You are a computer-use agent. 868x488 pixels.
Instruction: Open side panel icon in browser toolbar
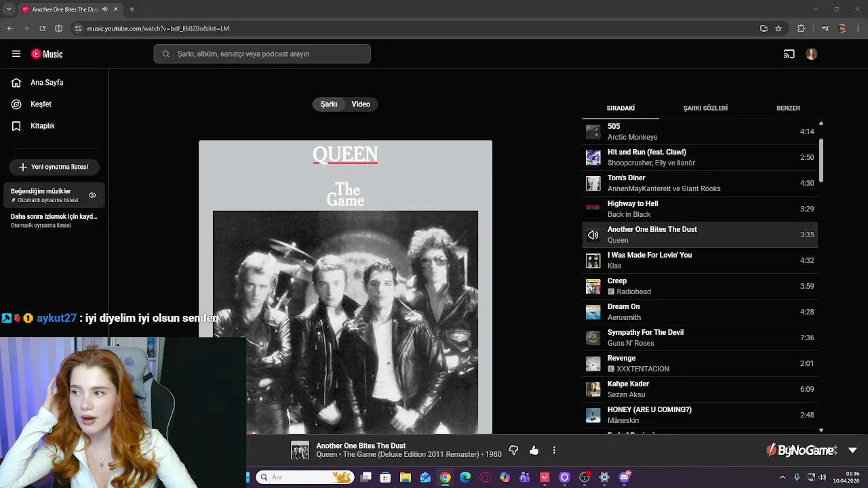[x=59, y=28]
